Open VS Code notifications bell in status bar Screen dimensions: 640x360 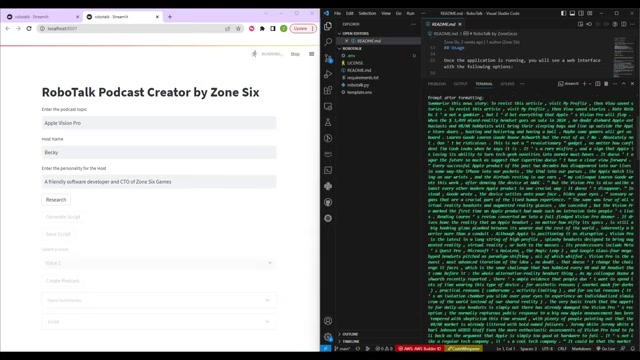point(633,349)
